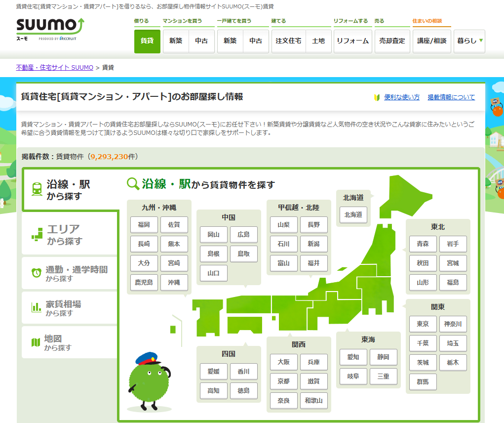Screen dimensions: 504x423
Task: Select the 家賃相場から探す tab
Action: click(x=70, y=307)
